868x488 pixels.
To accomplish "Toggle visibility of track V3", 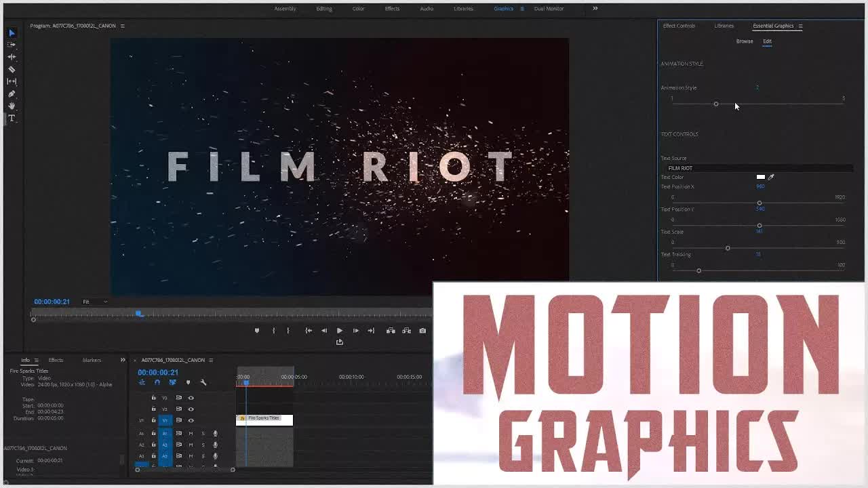I will click(x=191, y=398).
